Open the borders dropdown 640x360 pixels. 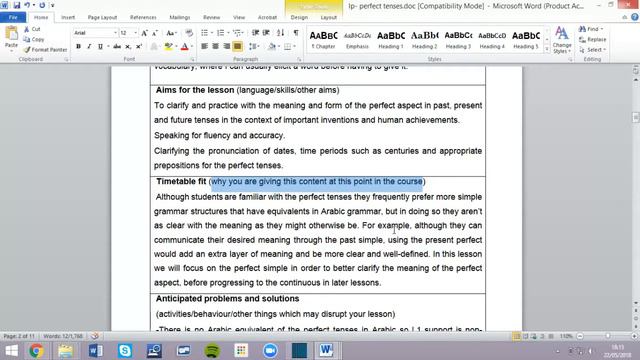[294, 47]
